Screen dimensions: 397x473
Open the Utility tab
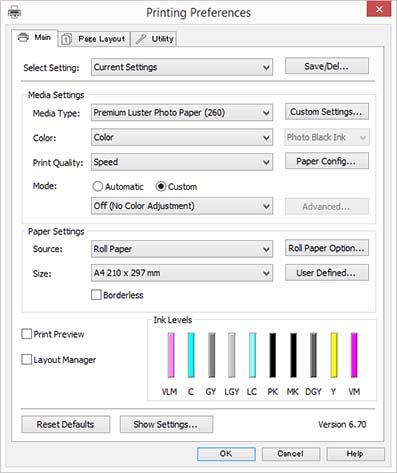point(154,39)
